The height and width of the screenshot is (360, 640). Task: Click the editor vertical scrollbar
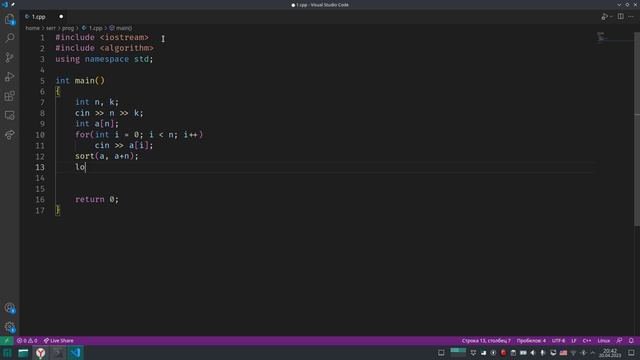pyautogui.click(x=637, y=129)
